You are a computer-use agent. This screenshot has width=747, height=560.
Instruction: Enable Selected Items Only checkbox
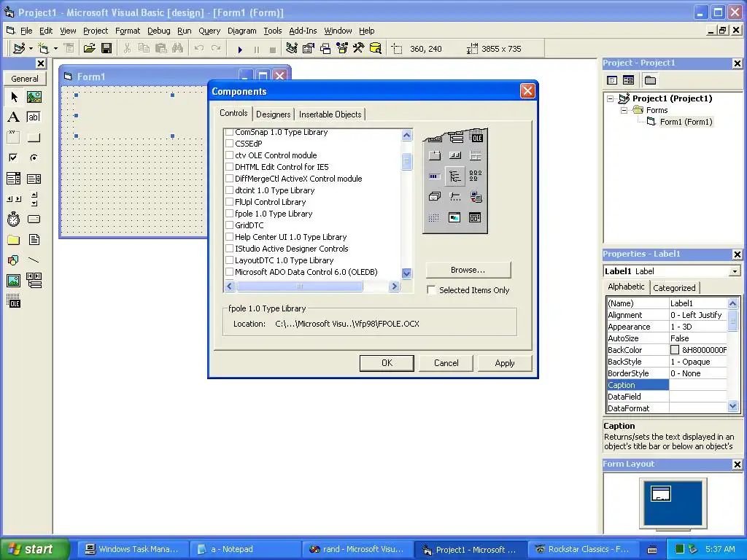(x=431, y=290)
